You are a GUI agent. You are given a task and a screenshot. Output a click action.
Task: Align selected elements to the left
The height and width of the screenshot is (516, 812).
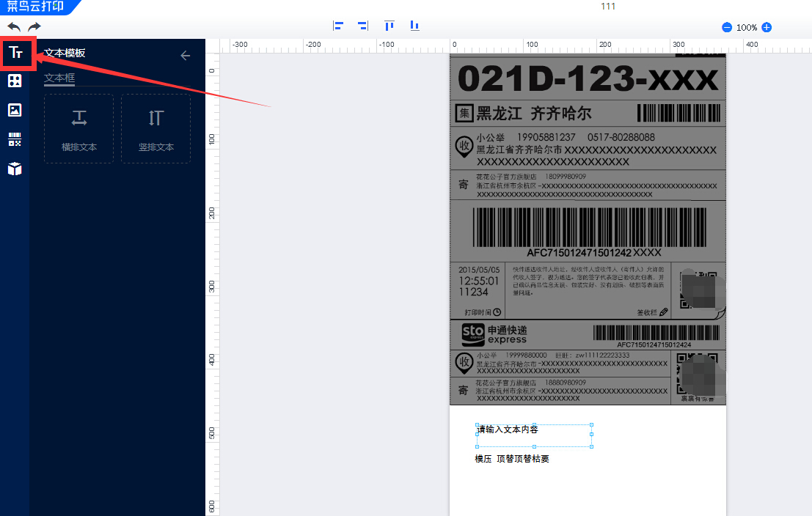pos(338,26)
